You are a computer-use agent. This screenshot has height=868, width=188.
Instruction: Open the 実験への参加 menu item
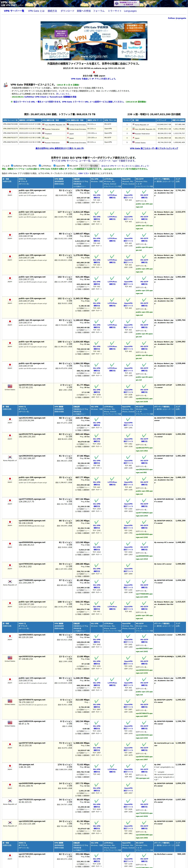[84, 11]
